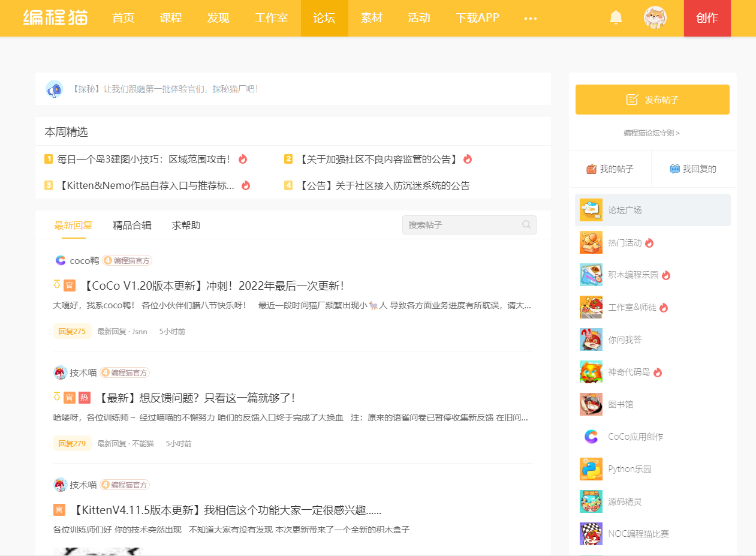
Task: Click 最新回复 · 不能猫 text
Action: tap(126, 443)
